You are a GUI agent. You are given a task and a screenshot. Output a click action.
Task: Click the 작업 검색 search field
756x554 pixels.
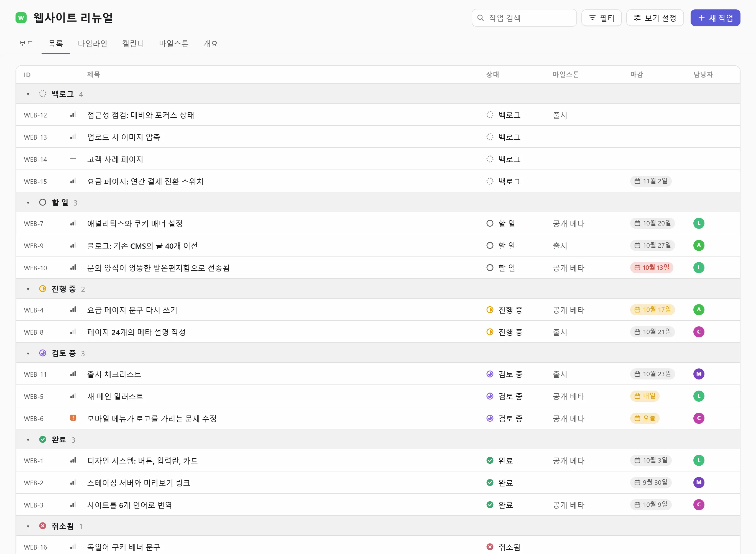524,18
